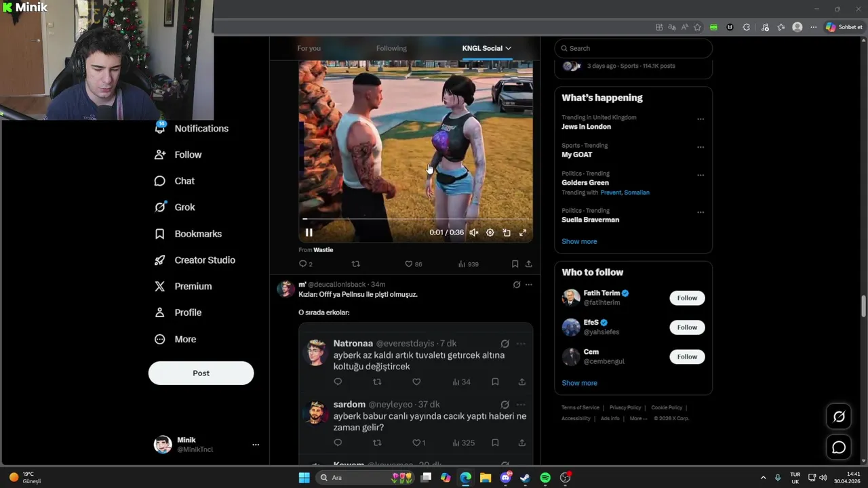This screenshot has width=868, height=488.
Task: Bookmark the quoted Natronaa tweet
Action: pyautogui.click(x=495, y=382)
